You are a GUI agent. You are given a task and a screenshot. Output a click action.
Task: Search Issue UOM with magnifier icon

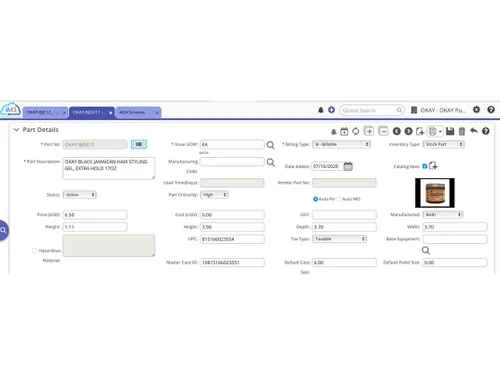270,145
